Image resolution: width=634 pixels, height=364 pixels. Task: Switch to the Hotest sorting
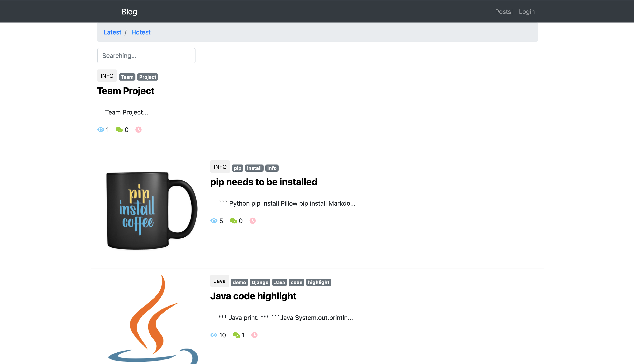point(141,32)
